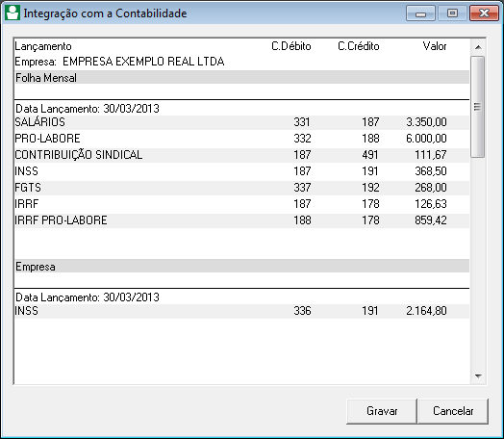This screenshot has width=504, height=439.
Task: Cancel the integration with Cancelar button
Action: [x=453, y=411]
